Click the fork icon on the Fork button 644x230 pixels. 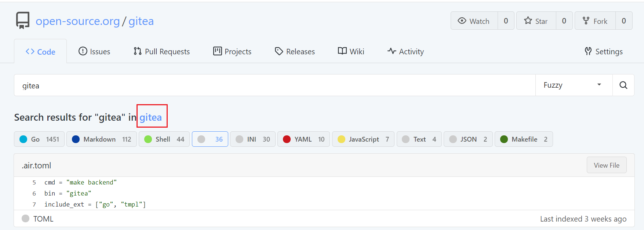[x=586, y=21]
